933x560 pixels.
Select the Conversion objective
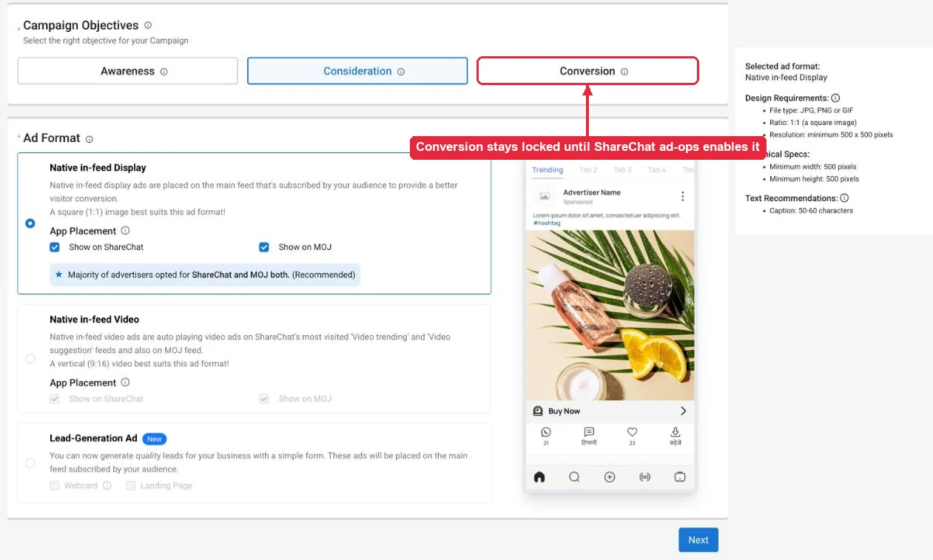(x=587, y=71)
